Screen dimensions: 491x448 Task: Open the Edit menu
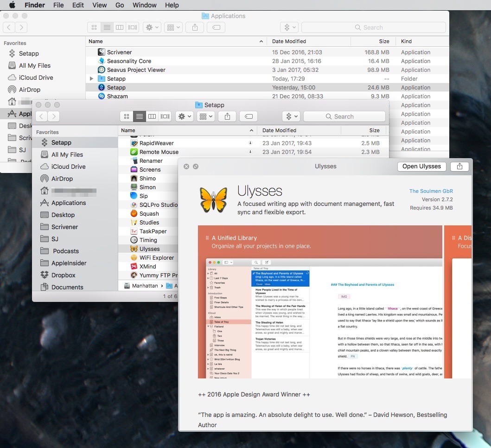coord(78,5)
